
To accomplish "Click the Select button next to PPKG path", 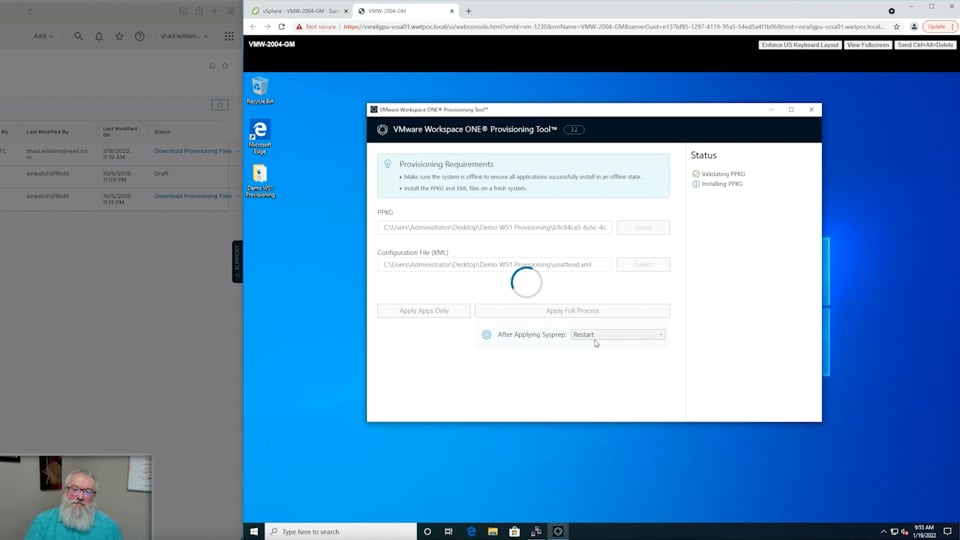I will pos(643,227).
